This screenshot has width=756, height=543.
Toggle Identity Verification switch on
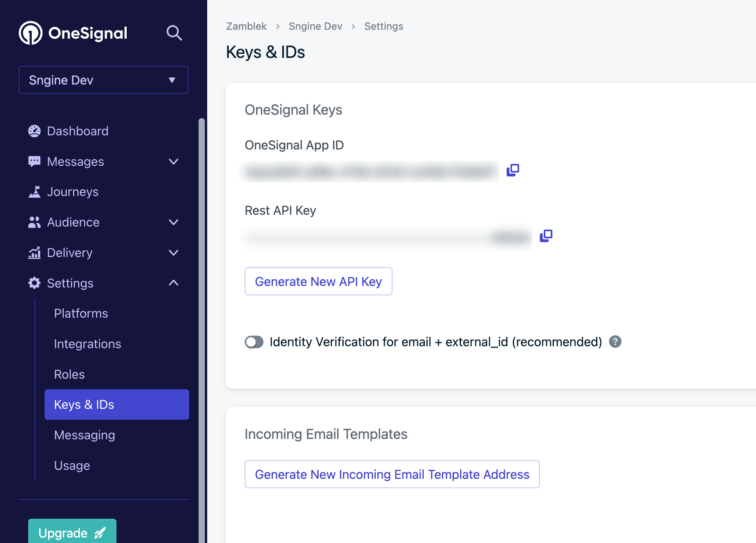click(254, 342)
